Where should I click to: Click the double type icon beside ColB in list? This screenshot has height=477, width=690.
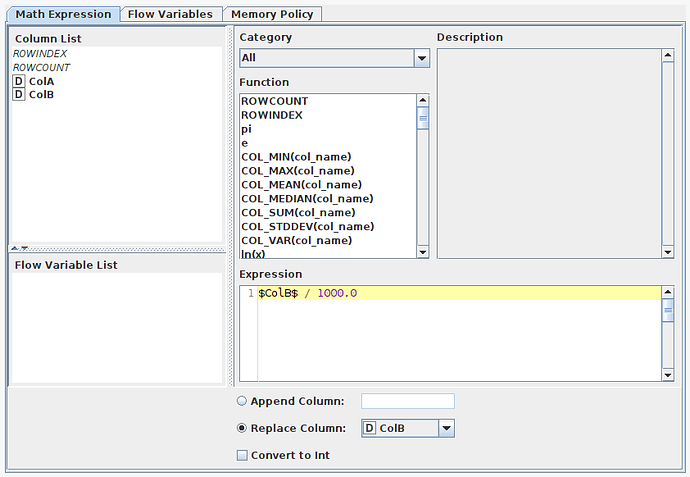tap(18, 95)
